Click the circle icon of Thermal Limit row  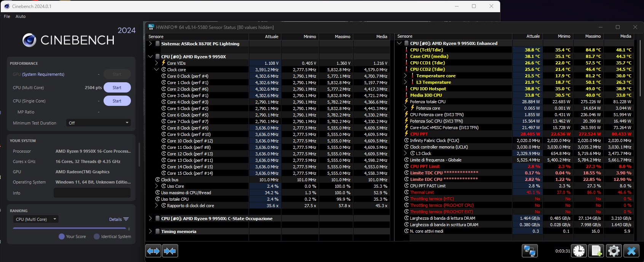[x=406, y=192]
